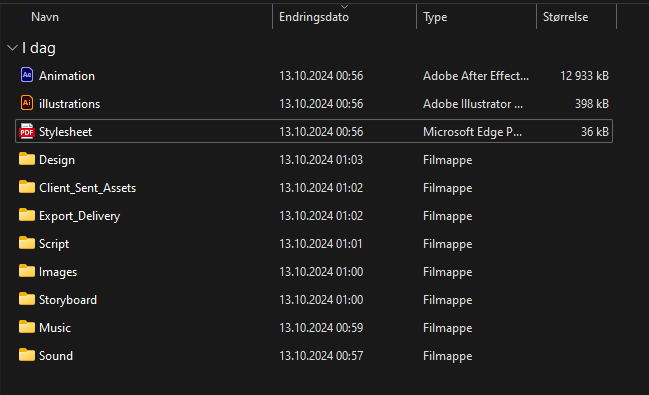Select the Design folder name
The width and height of the screenshot is (649, 395).
57,160
